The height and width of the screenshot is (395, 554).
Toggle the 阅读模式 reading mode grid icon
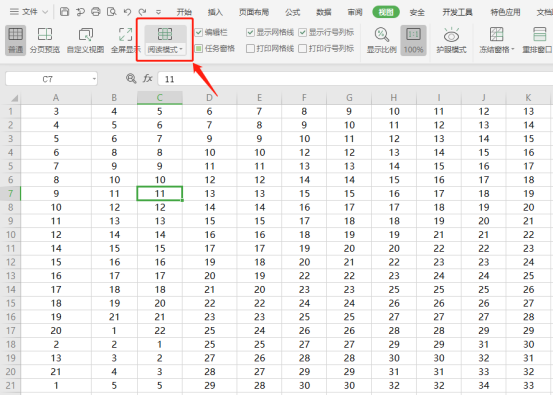165,34
